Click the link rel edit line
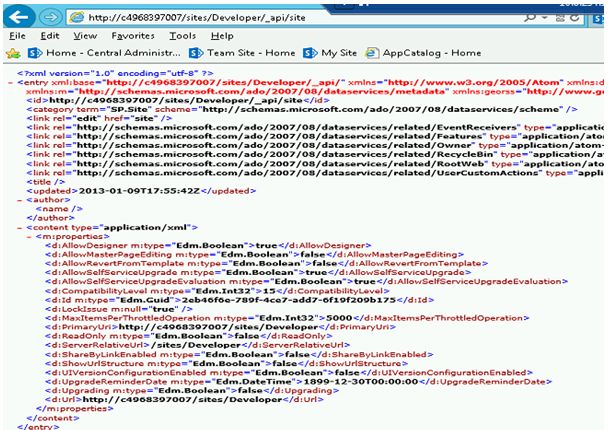 pos(99,119)
